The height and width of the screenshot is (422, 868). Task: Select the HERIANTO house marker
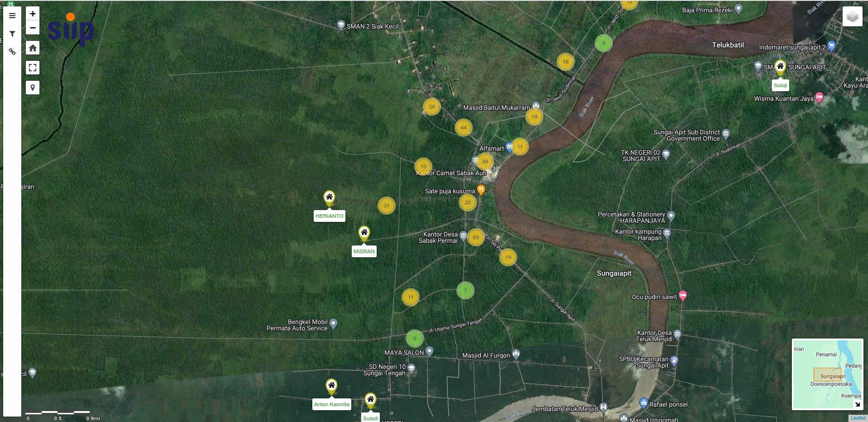(329, 198)
